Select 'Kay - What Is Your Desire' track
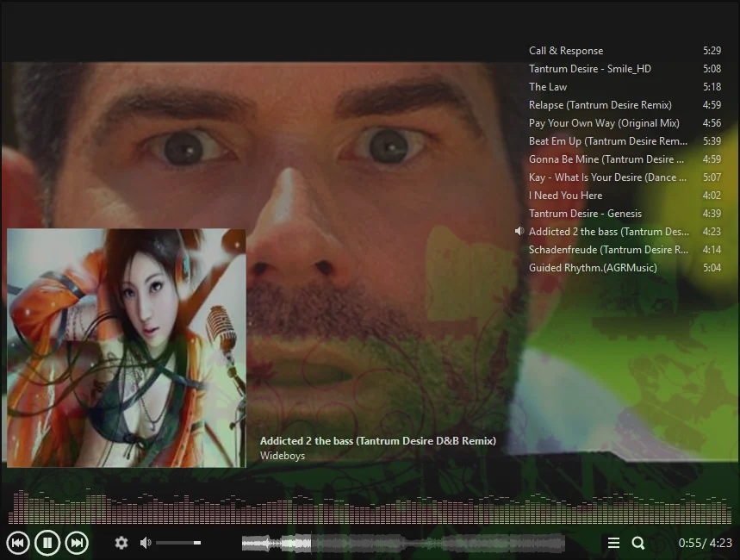The height and width of the screenshot is (560, 740). pyautogui.click(x=625, y=177)
